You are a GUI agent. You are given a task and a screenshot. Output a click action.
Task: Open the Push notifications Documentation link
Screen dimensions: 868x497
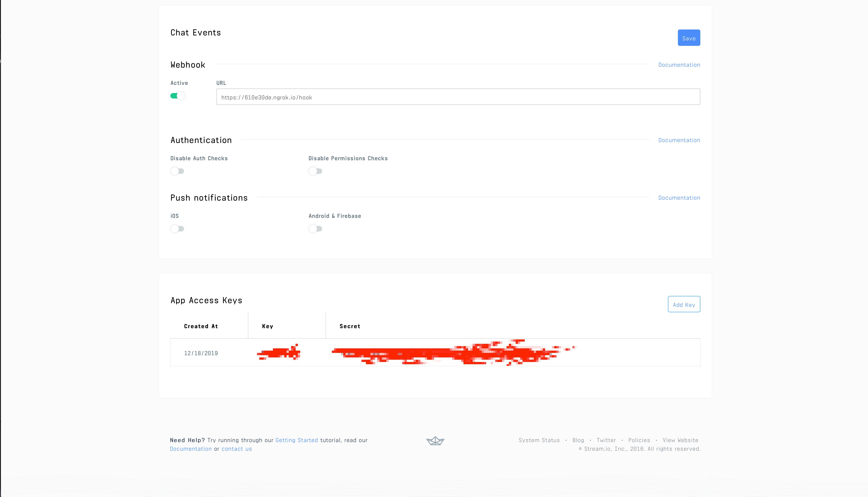[x=679, y=198]
